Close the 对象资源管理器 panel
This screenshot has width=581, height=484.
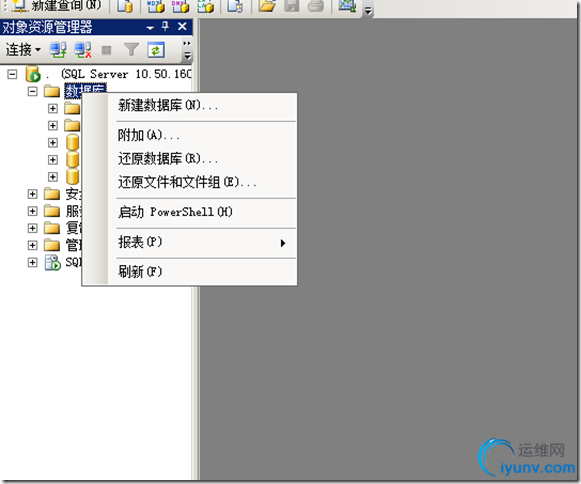coord(182,26)
